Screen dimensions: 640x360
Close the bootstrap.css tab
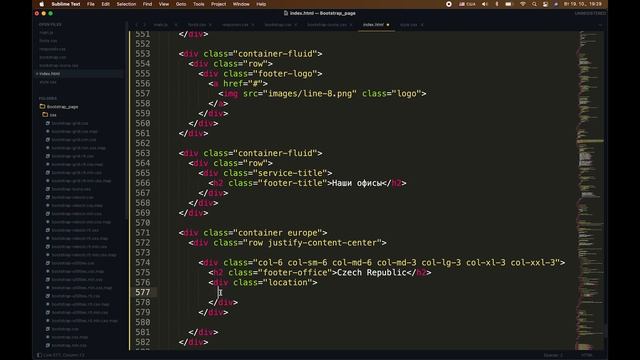(296, 25)
